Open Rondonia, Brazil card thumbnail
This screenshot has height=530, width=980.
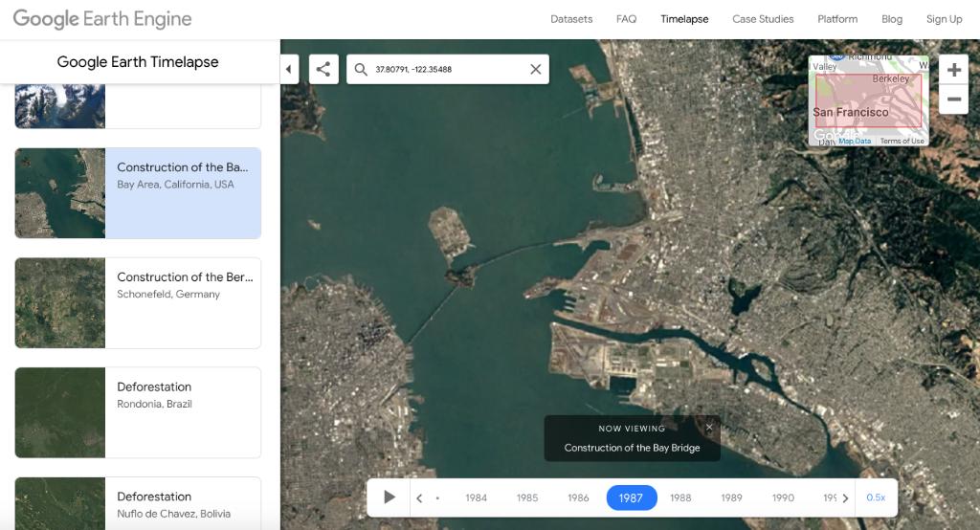pos(60,412)
